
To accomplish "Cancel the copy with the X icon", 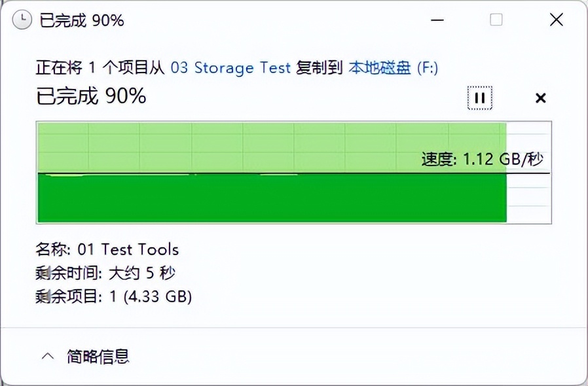I will click(540, 98).
